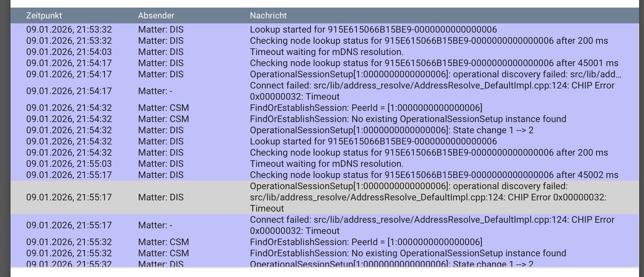Click the Nachricht column header
644x277 pixels.
(x=268, y=15)
